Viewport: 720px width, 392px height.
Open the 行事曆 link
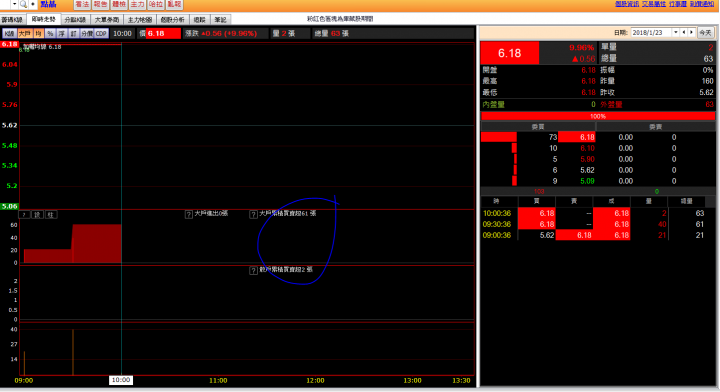pos(678,4)
